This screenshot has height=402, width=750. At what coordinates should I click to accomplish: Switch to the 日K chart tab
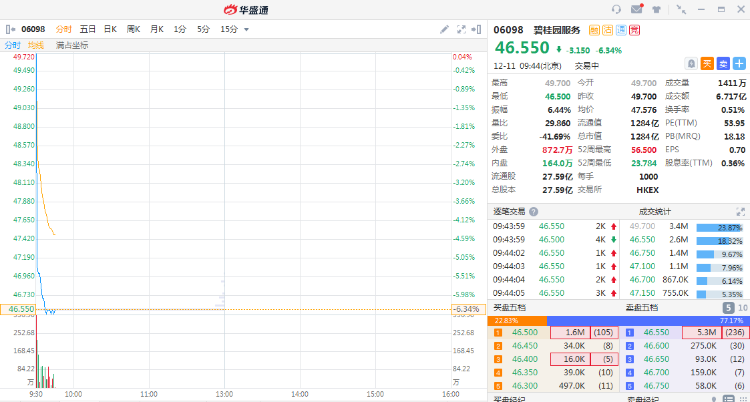(110, 29)
